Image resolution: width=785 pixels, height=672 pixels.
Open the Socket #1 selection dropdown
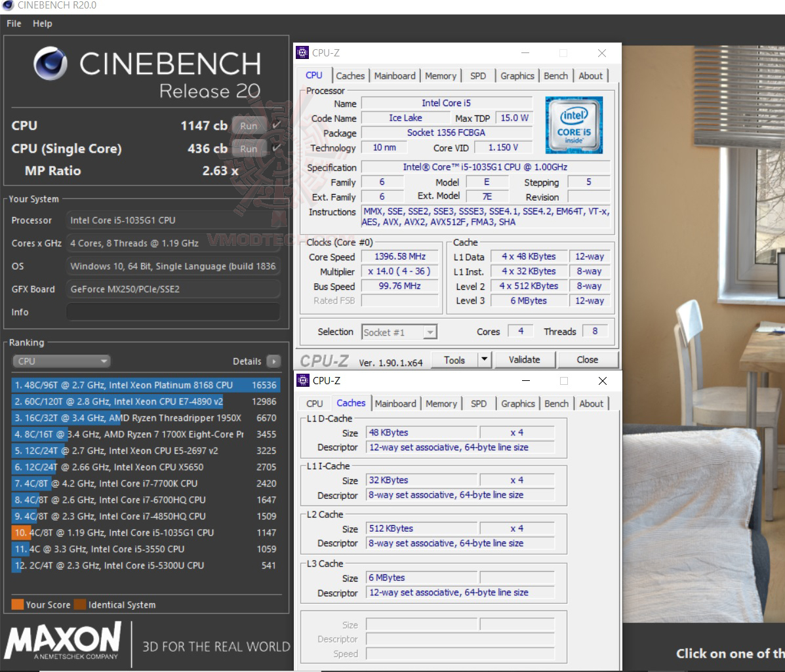tap(399, 332)
